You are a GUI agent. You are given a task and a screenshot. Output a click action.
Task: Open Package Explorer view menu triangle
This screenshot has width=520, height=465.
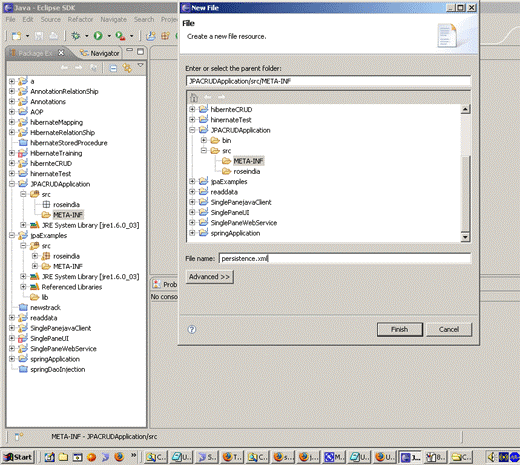point(141,66)
